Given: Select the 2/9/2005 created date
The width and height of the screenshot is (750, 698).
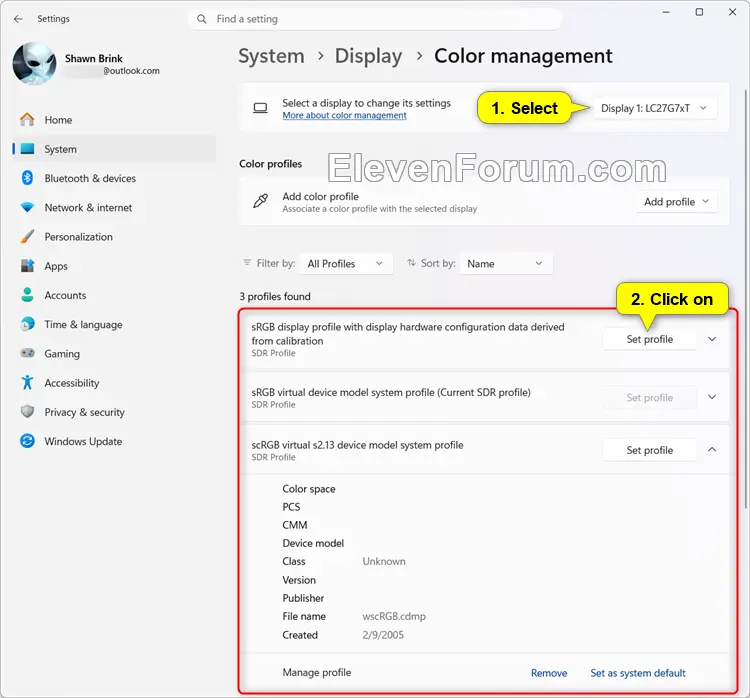Looking at the screenshot, I should pos(383,635).
